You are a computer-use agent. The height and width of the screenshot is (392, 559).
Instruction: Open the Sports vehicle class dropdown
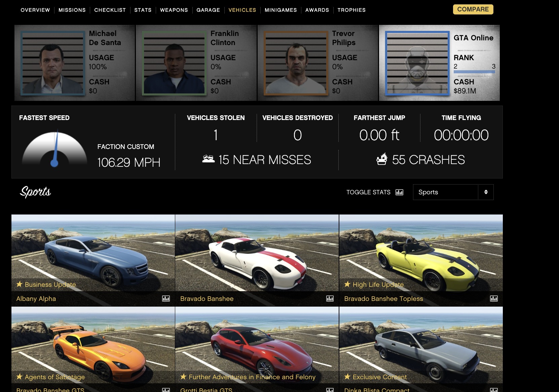click(x=453, y=192)
